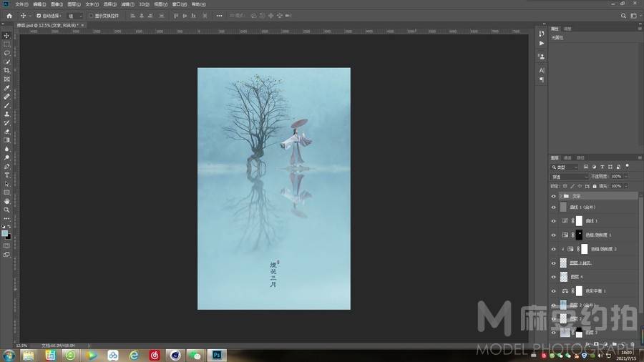Image resolution: width=644 pixels, height=362 pixels.
Task: Open the 图层 (Layer) menu
Action: (x=74, y=4)
